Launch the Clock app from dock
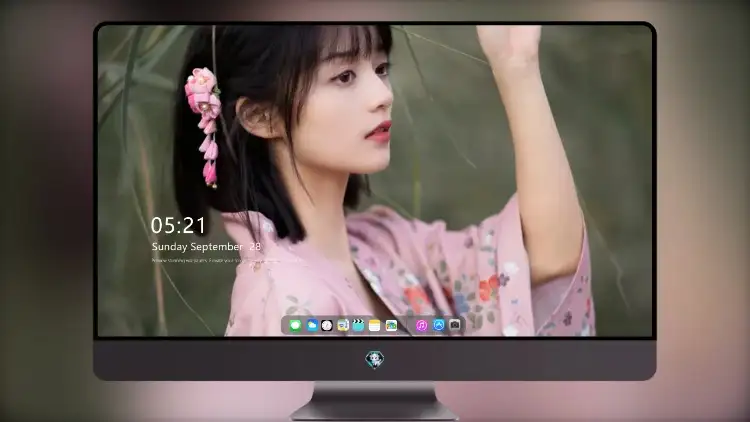This screenshot has width=750, height=422. tap(327, 326)
